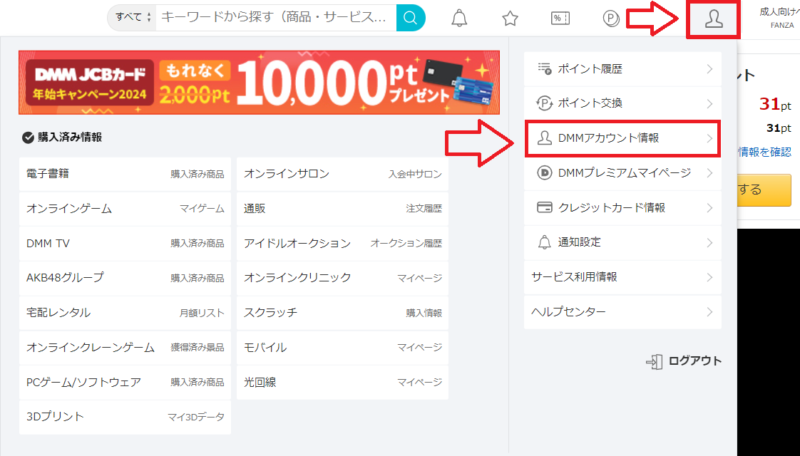Open ポイント履歴 menu entry
The height and width of the screenshot is (456, 800).
[622, 69]
